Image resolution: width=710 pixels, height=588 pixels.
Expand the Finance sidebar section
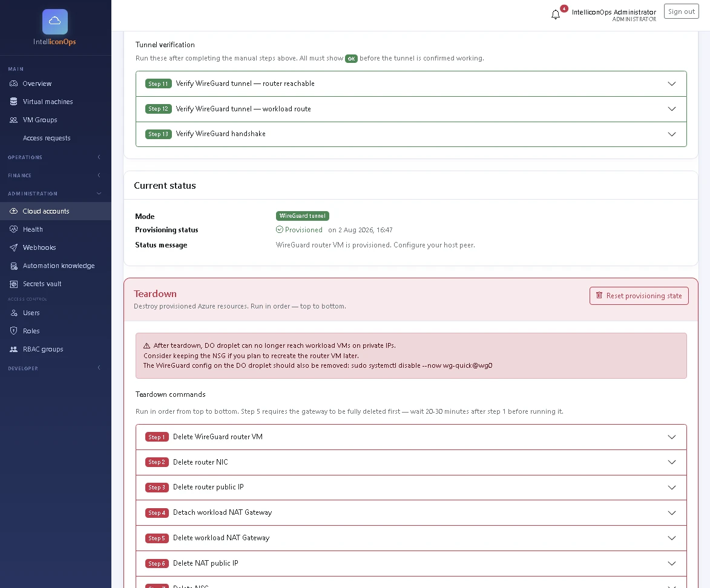click(55, 175)
